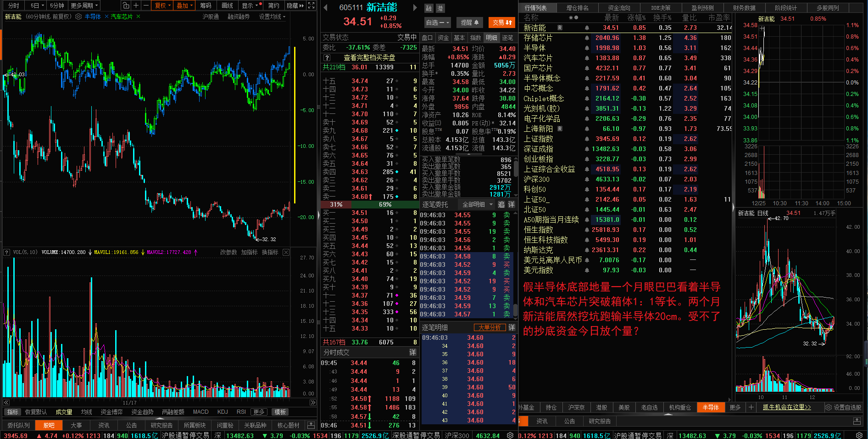Screen dimensions: 868x439
Task: Go to next stock with right arrow
Action: click(415, 8)
